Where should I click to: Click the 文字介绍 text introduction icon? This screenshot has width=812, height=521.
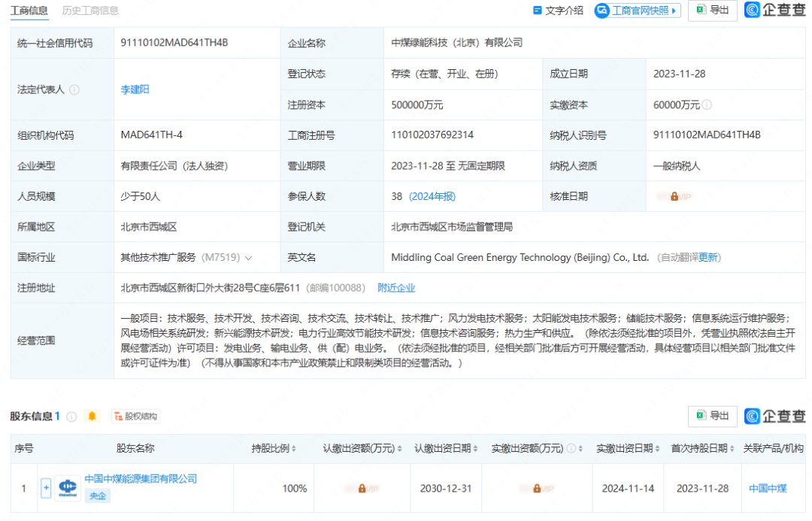pyautogui.click(x=537, y=11)
